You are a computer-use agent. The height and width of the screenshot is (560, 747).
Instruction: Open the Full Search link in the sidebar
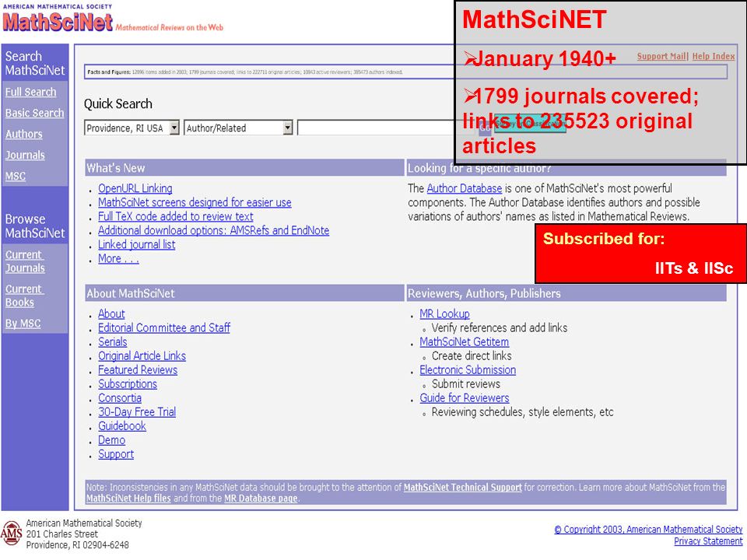[31, 92]
